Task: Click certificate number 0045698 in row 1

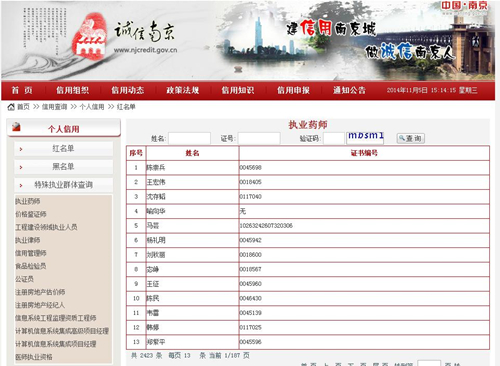Action: [x=250, y=168]
